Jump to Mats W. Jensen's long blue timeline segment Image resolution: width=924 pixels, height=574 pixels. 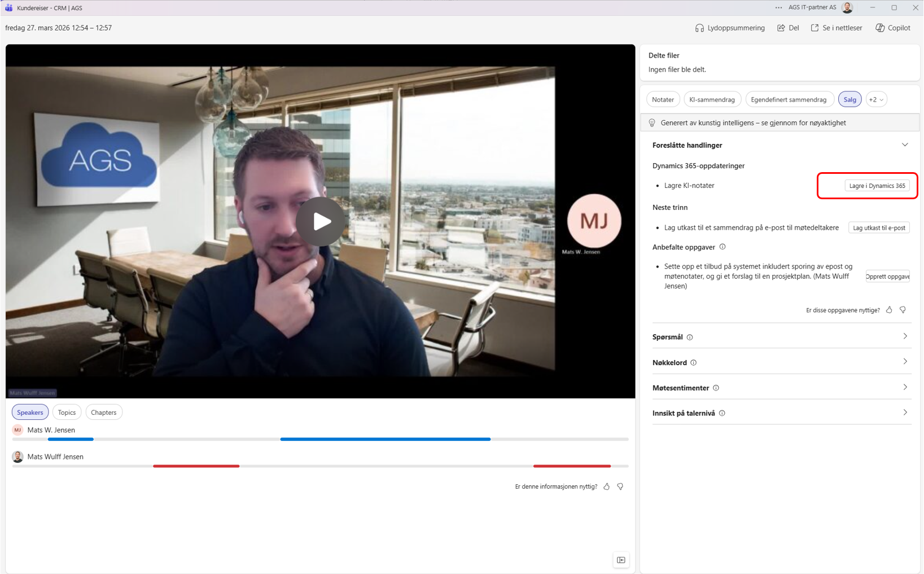point(385,439)
